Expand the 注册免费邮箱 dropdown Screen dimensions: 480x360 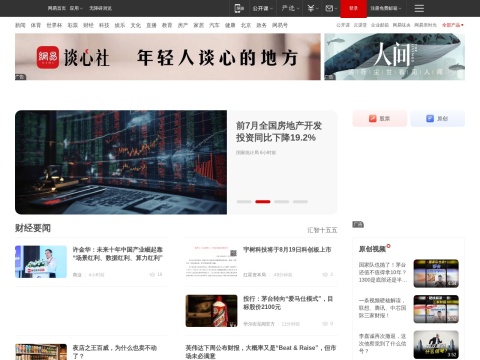click(x=386, y=8)
